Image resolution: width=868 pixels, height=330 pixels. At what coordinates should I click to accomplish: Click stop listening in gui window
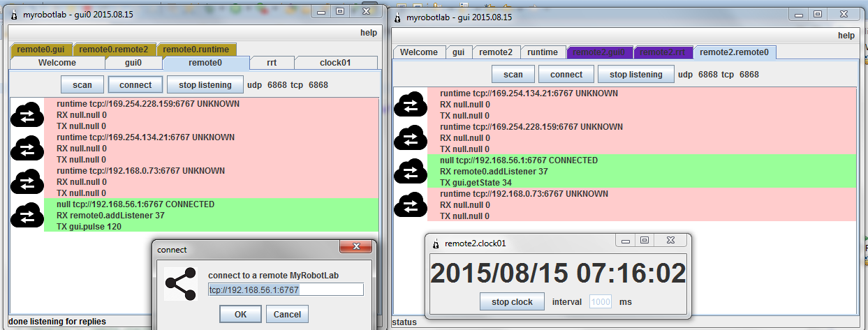click(636, 75)
